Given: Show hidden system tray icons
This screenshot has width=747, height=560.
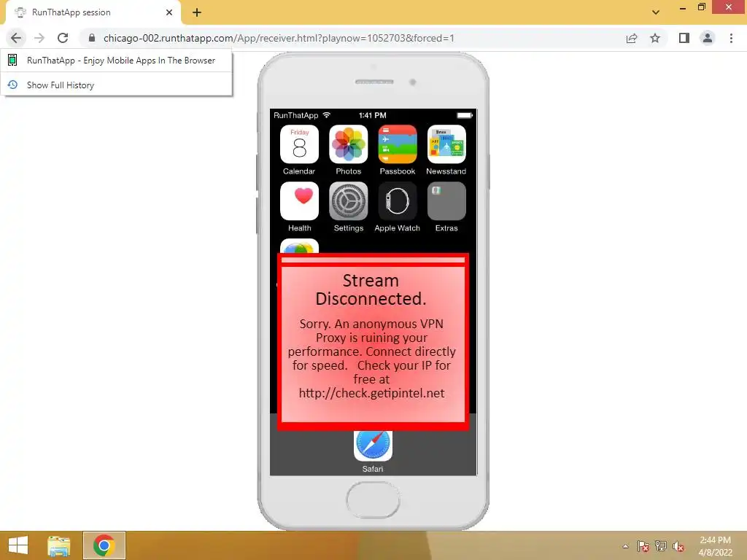Looking at the screenshot, I should coord(625,546).
